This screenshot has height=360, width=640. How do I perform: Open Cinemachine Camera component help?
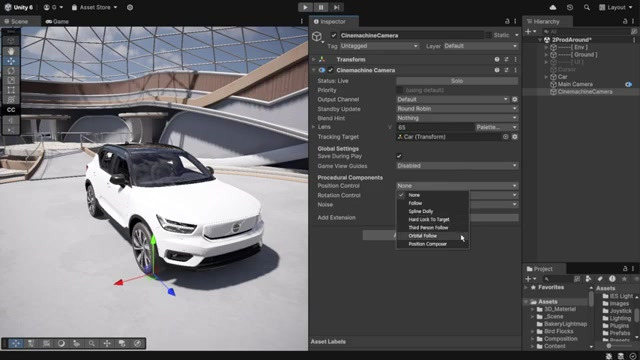pyautogui.click(x=497, y=70)
